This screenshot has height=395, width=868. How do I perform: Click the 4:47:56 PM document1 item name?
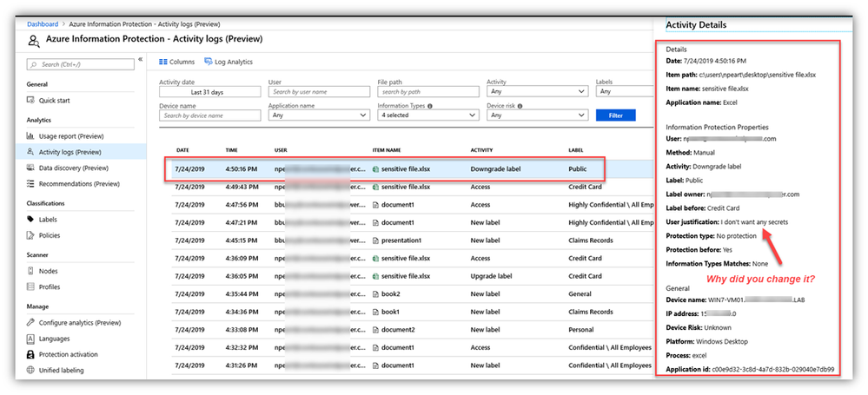397,205
